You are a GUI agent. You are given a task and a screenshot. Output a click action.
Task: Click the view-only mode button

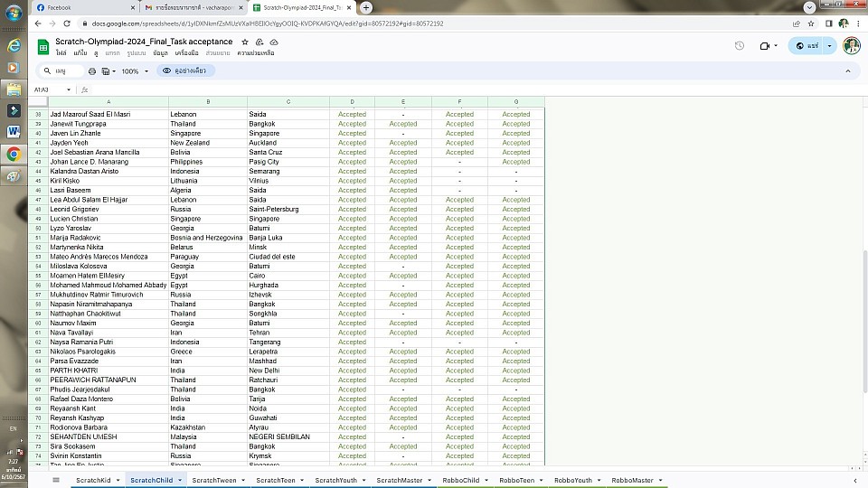[187, 70]
